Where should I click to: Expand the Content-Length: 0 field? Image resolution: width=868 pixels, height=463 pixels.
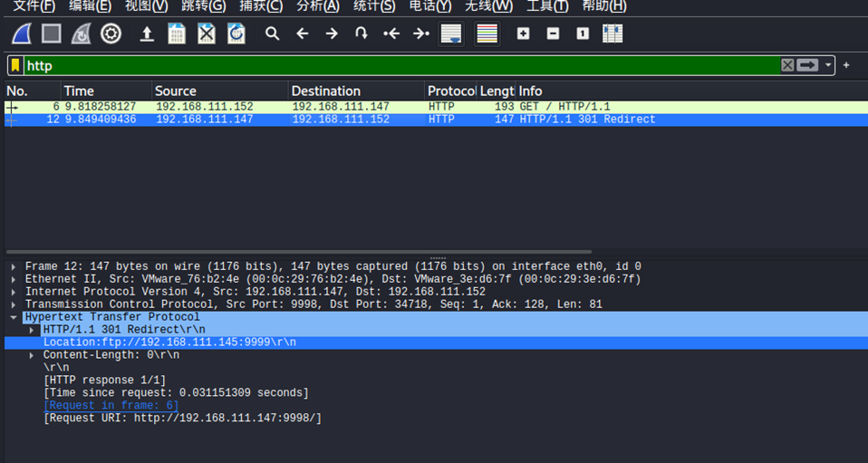point(33,355)
